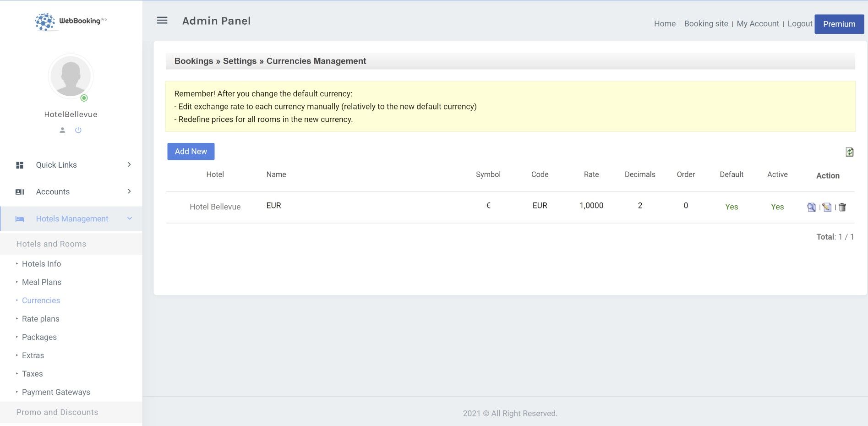Click the view details icon for EUR
868x426 pixels.
pos(811,207)
